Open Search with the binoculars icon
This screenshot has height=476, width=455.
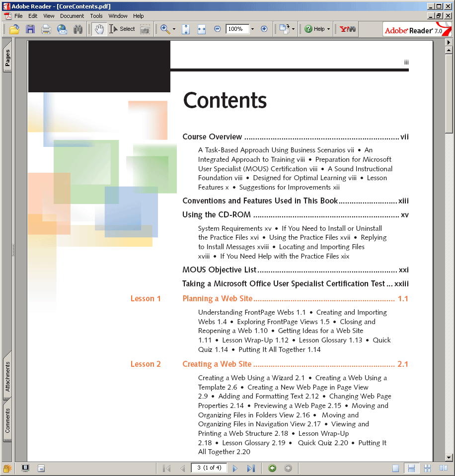pos(78,29)
